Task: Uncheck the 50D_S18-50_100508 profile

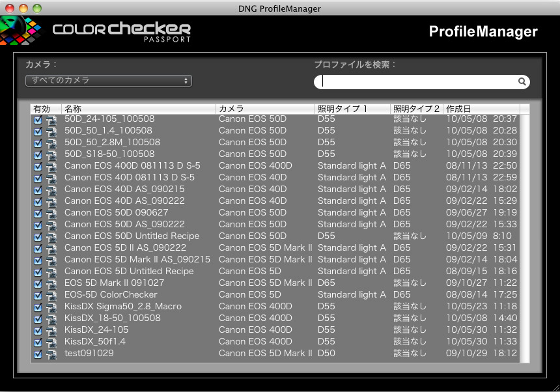Action: point(38,155)
